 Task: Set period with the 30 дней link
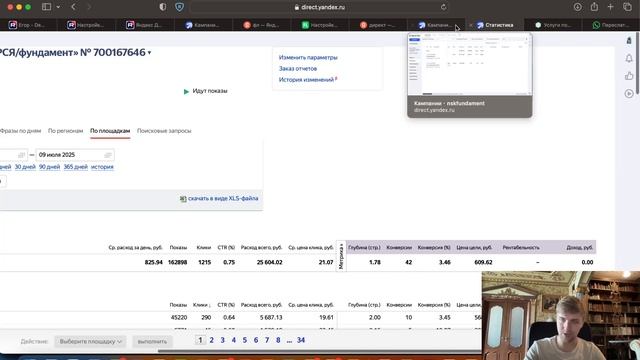pyautogui.click(x=25, y=167)
